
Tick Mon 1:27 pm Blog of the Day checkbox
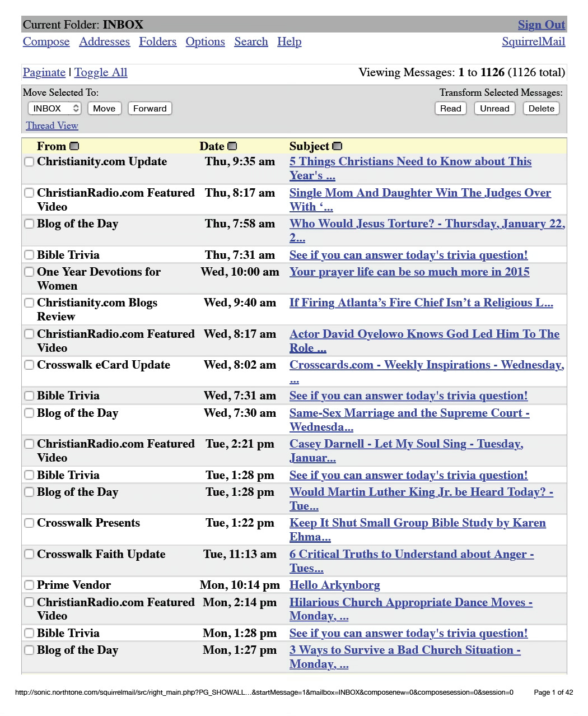pos(29,650)
